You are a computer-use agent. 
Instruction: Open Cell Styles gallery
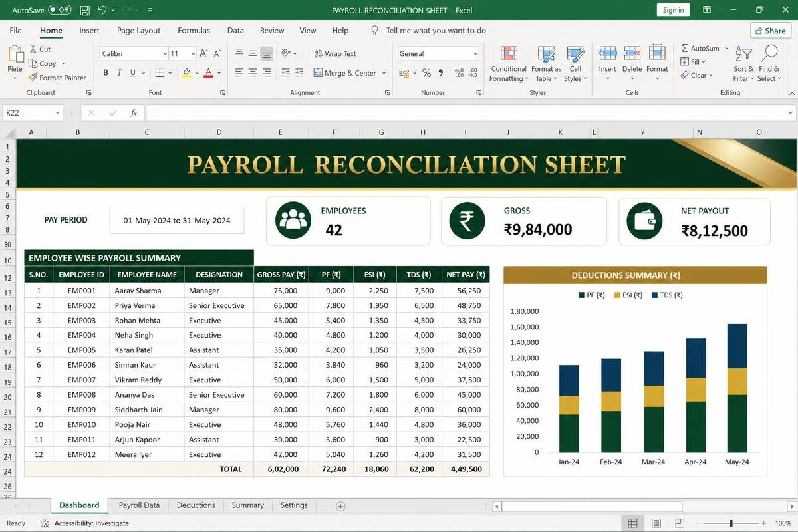pos(575,64)
